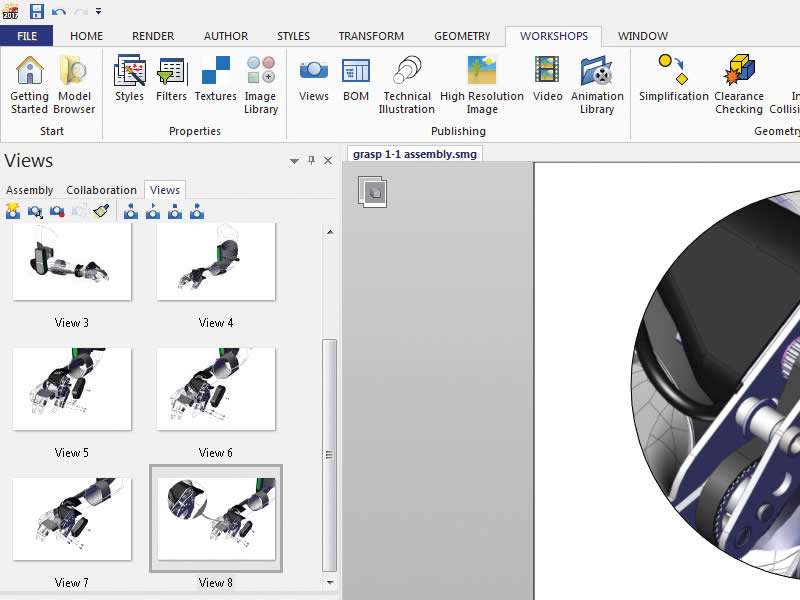This screenshot has width=800, height=600.
Task: Click the Save icon in quick access toolbar
Action: [x=37, y=11]
